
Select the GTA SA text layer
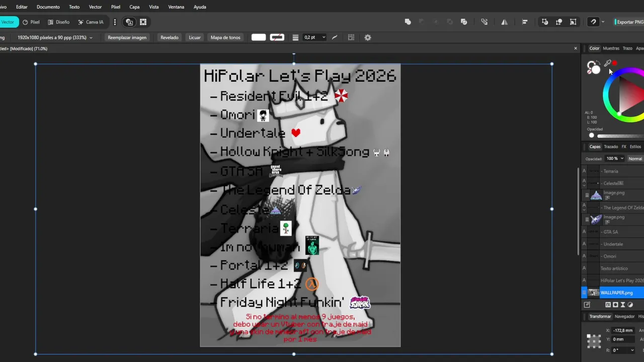click(x=613, y=232)
